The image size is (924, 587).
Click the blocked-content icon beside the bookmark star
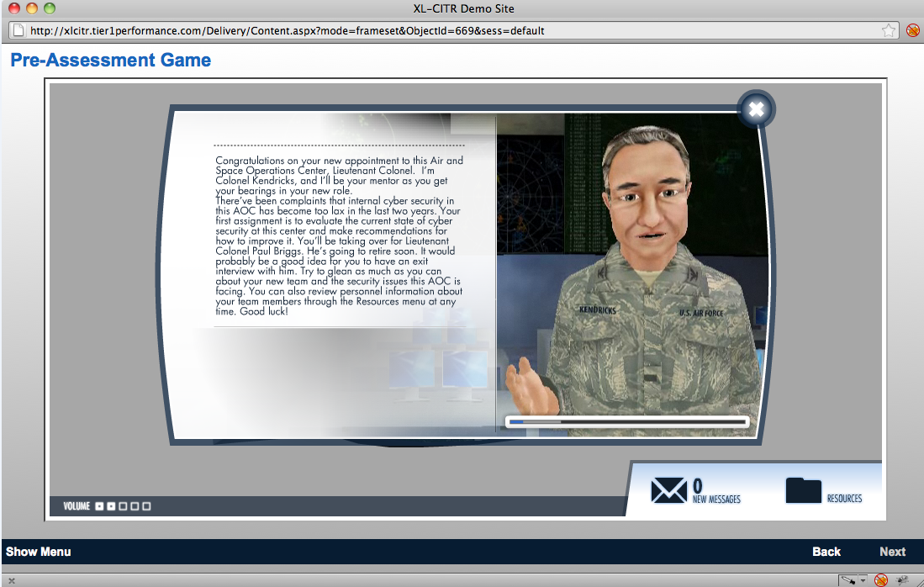coord(912,30)
